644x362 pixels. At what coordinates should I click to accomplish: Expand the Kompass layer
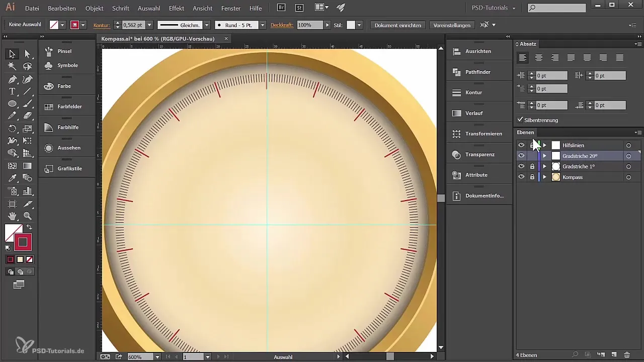tap(544, 177)
